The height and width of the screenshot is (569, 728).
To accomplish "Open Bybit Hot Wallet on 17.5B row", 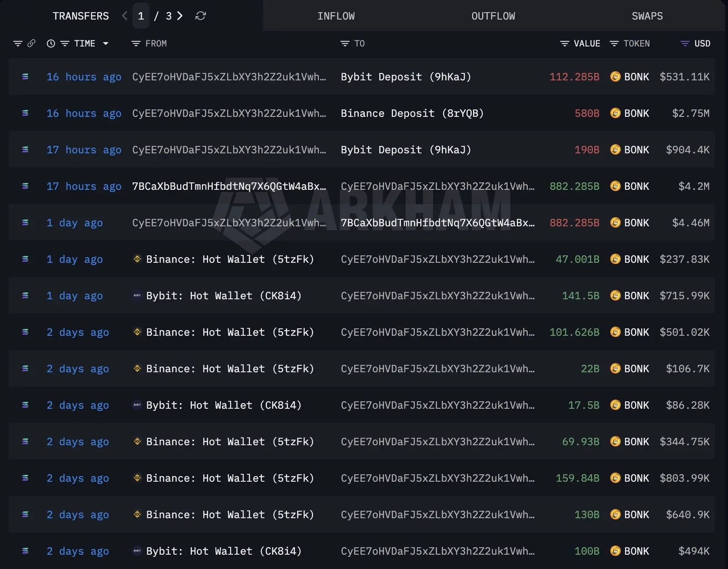I will (224, 405).
